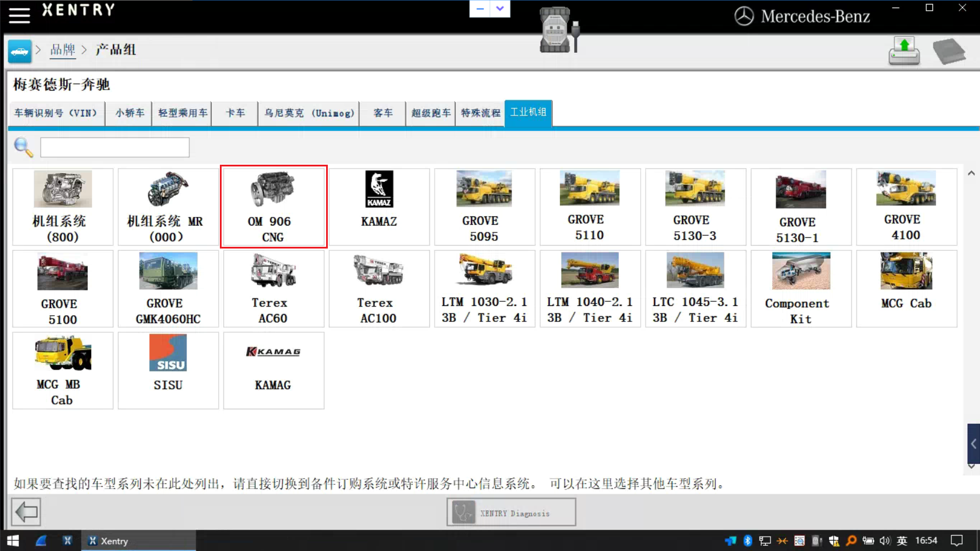Select LTC 1045-3.1 3B tile
Screen dimensions: 980x551
pos(696,289)
